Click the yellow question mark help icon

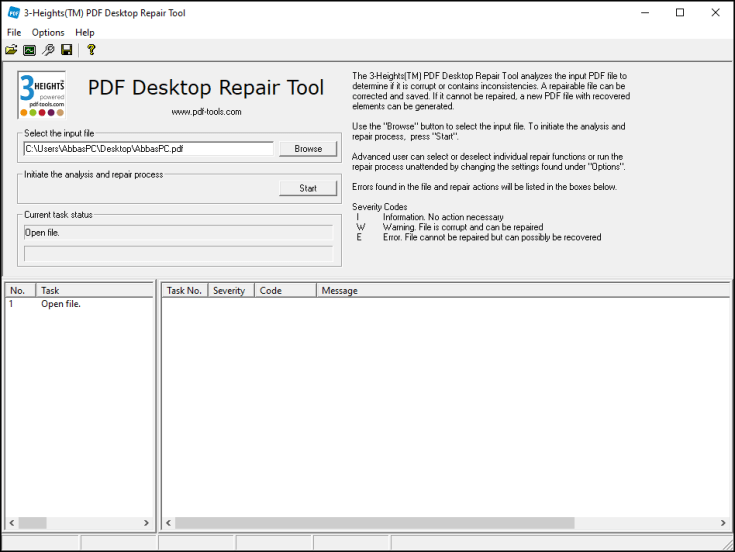(x=91, y=50)
